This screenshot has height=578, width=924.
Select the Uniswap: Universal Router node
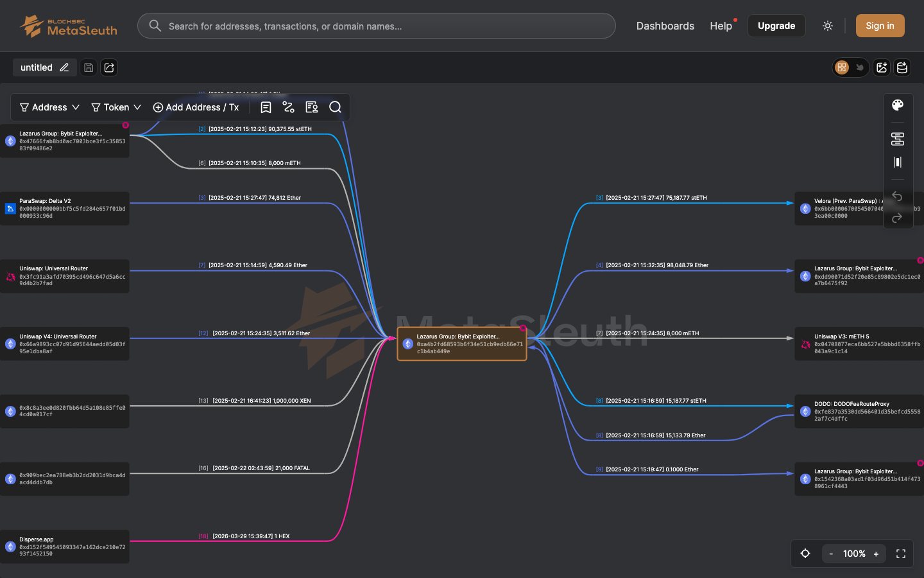(x=65, y=276)
